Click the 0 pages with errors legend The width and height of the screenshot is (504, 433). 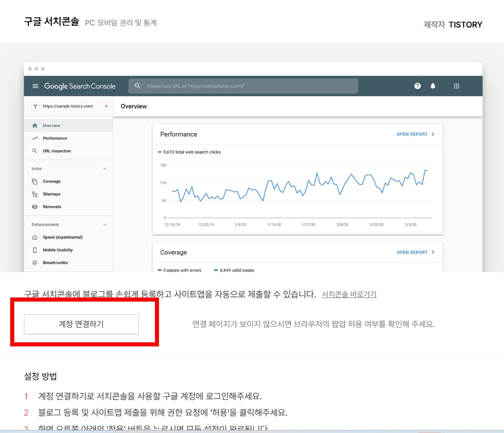pos(179,270)
